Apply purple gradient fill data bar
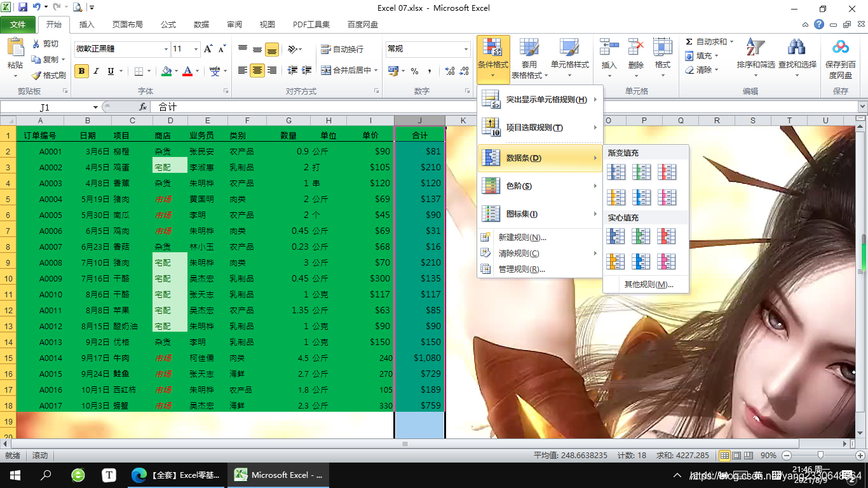868x488 pixels. (667, 197)
